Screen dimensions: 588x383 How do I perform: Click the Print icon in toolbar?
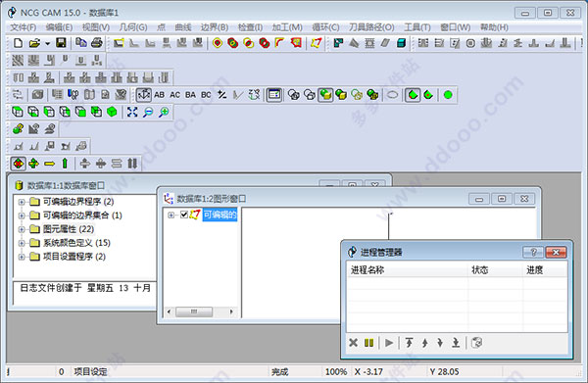[x=97, y=43]
